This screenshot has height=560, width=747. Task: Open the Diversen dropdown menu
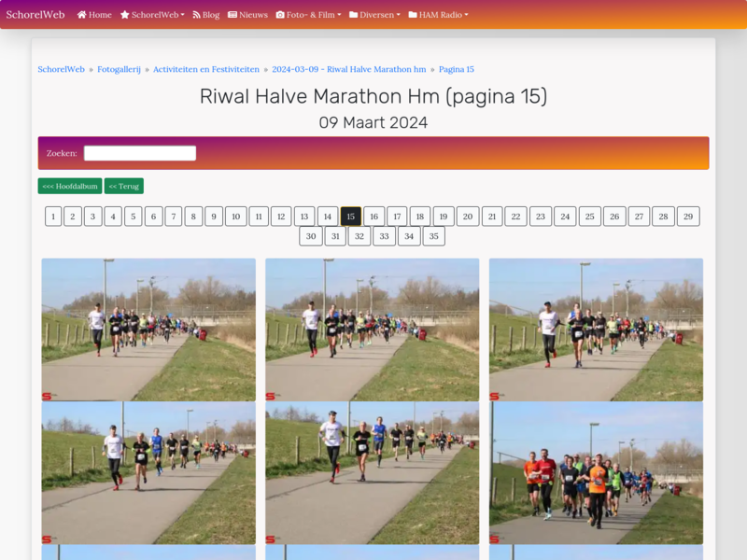(x=375, y=15)
